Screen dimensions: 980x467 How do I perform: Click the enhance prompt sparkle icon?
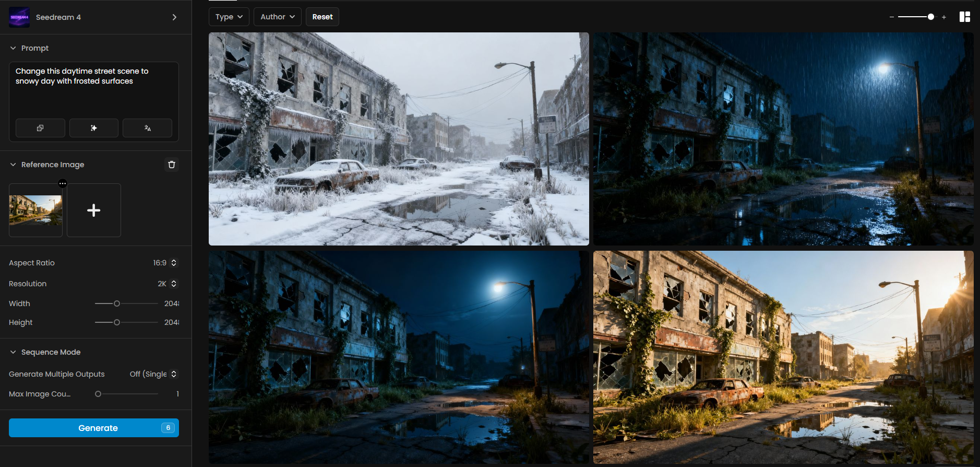point(94,128)
